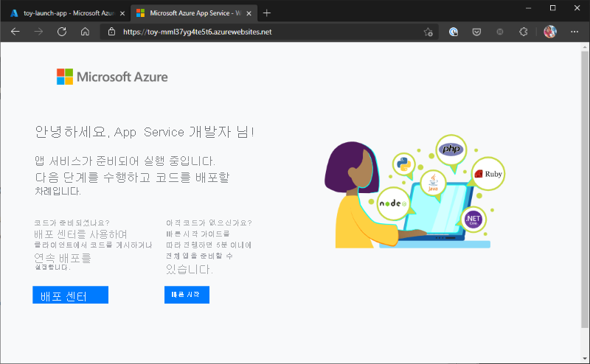
Task: Open the browser settings and more menu
Action: tap(575, 32)
